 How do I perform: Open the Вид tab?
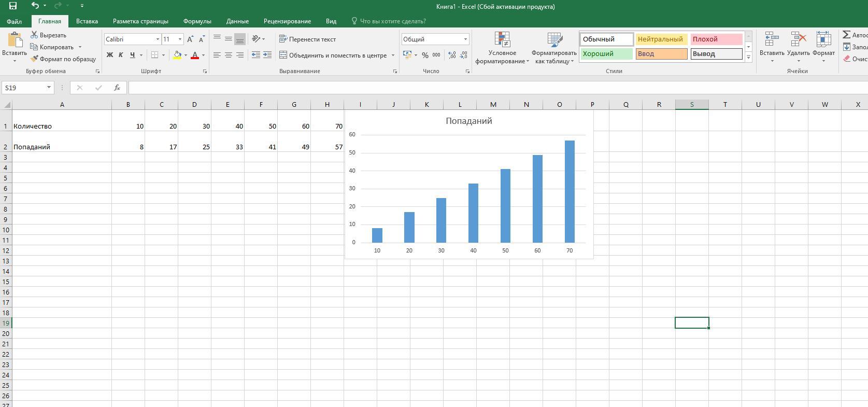pyautogui.click(x=331, y=21)
